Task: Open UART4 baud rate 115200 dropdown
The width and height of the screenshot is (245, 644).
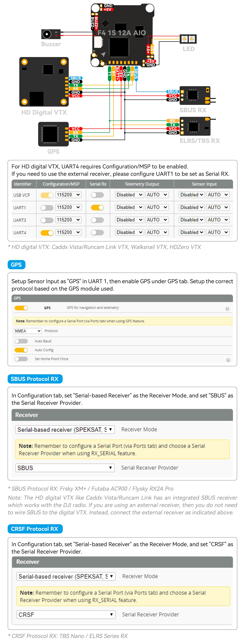Action: click(68, 232)
